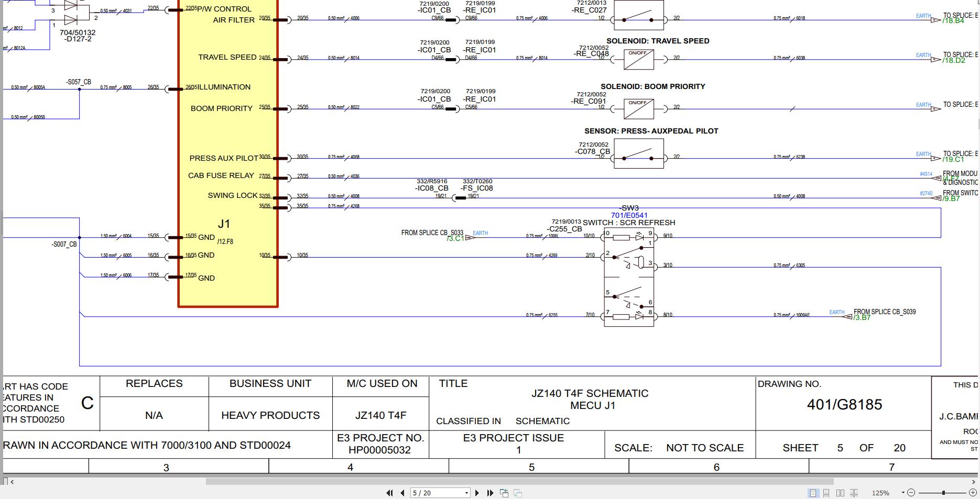Select the single page view icon
The width and height of the screenshot is (980, 499).
click(813, 493)
